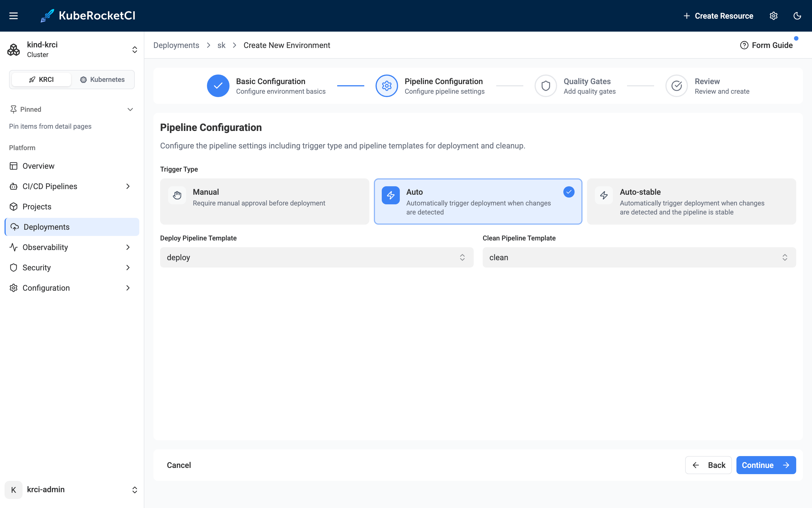Click the KubeRocketCI rocket logo
The width and height of the screenshot is (812, 508).
point(47,16)
